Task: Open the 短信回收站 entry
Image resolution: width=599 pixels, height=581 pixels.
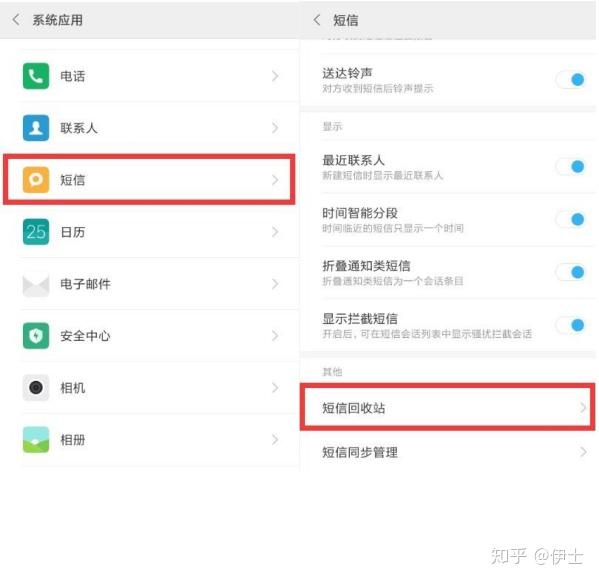Action: (x=447, y=408)
